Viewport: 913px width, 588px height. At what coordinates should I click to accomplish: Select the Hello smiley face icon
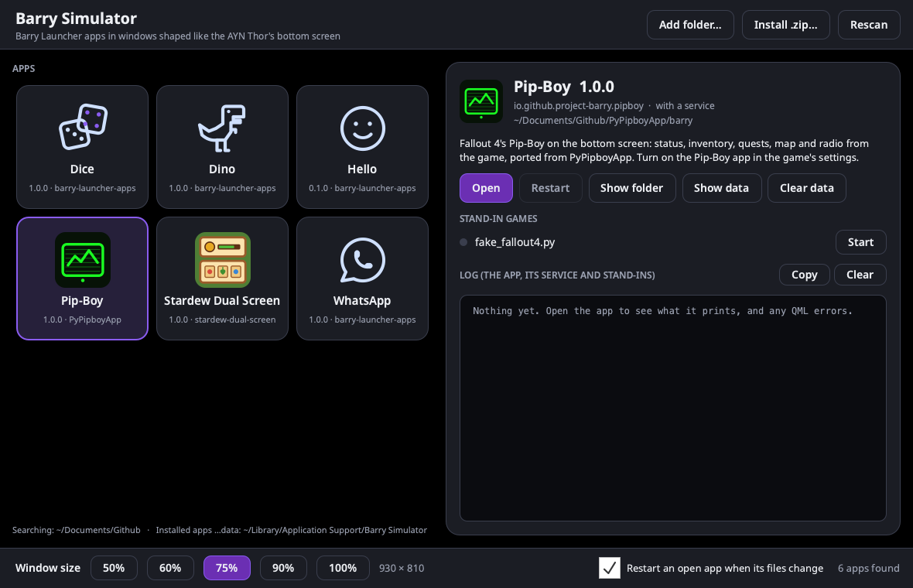pyautogui.click(x=362, y=128)
